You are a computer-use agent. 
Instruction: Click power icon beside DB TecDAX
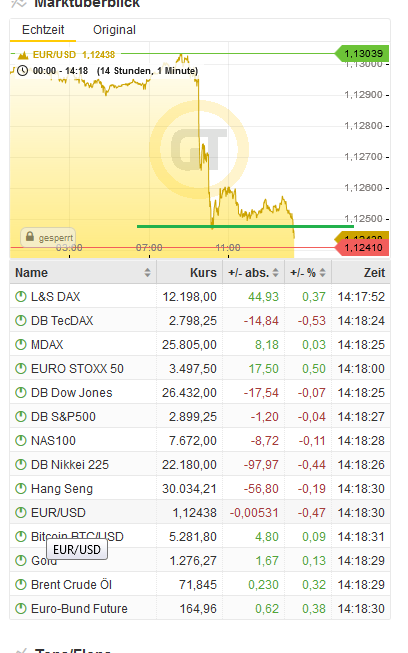21,321
